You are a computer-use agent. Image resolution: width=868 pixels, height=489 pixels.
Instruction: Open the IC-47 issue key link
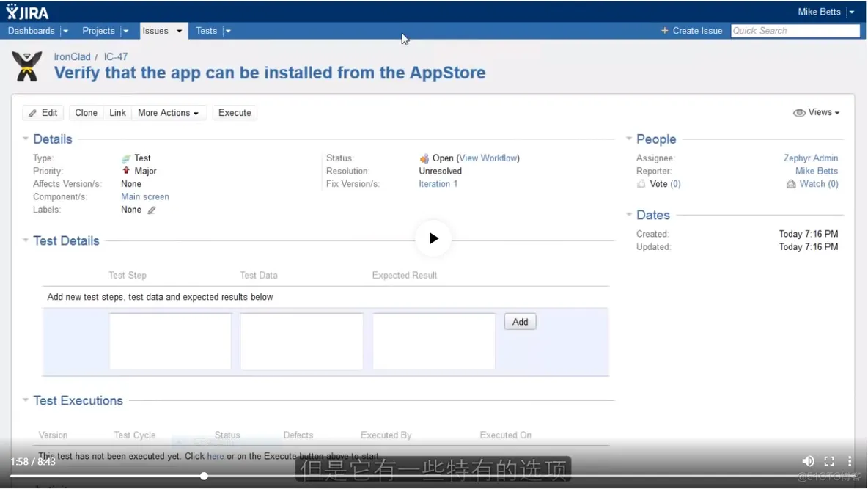click(116, 56)
